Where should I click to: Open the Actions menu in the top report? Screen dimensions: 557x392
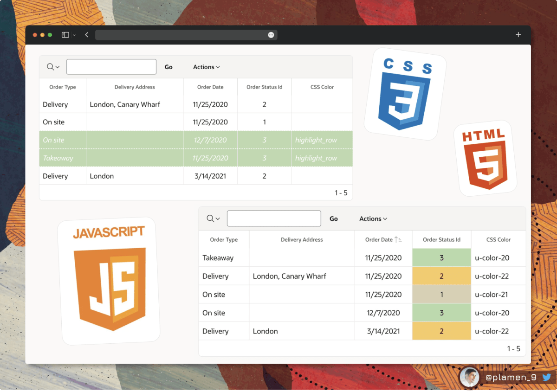[206, 67]
